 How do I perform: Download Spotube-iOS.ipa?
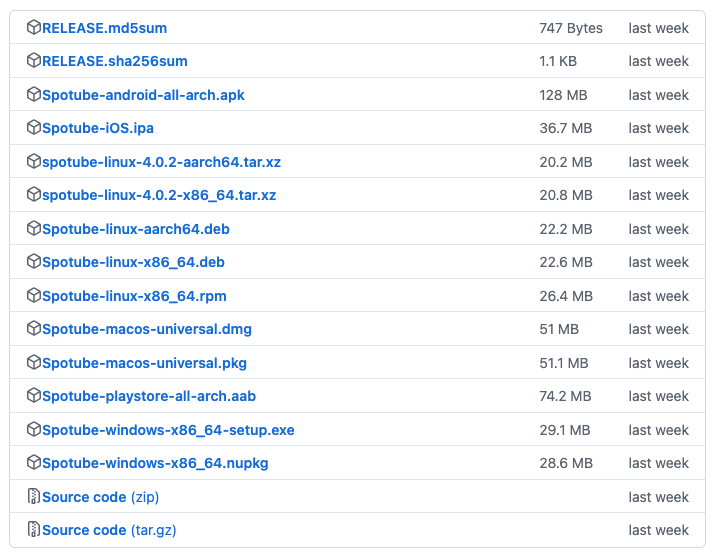[98, 129]
